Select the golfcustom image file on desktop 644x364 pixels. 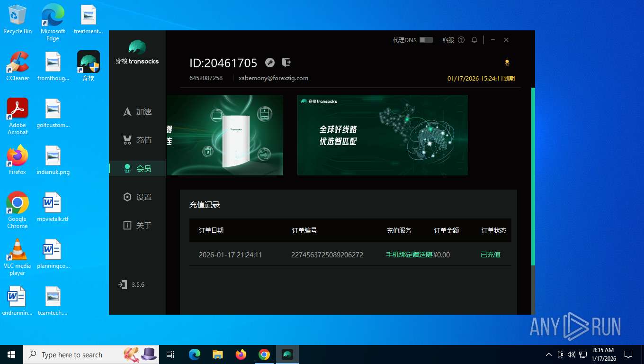coord(53,113)
